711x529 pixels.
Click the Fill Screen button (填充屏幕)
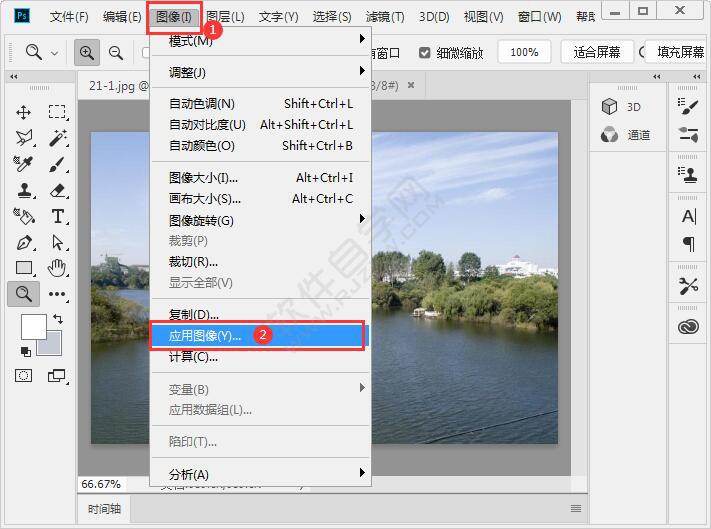tap(678, 53)
